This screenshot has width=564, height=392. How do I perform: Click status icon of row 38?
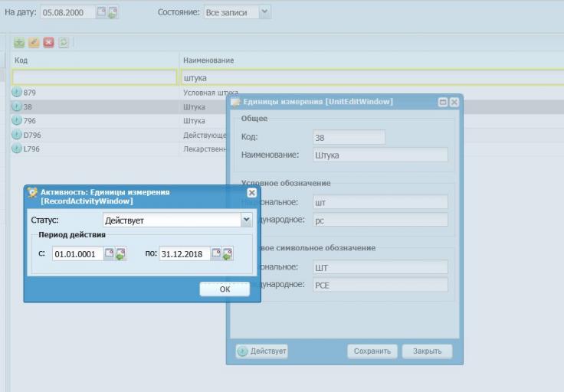17,106
